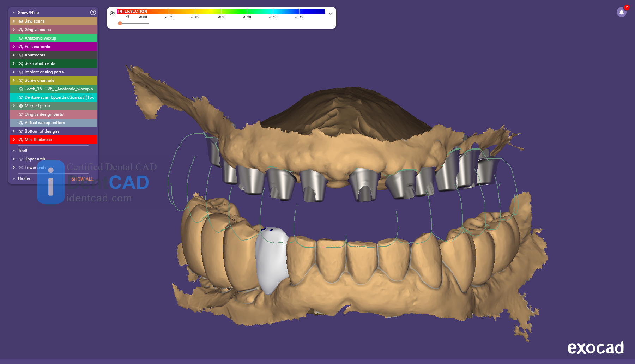Select the Implant analog parts entry
This screenshot has height=364, width=635.
[x=44, y=72]
